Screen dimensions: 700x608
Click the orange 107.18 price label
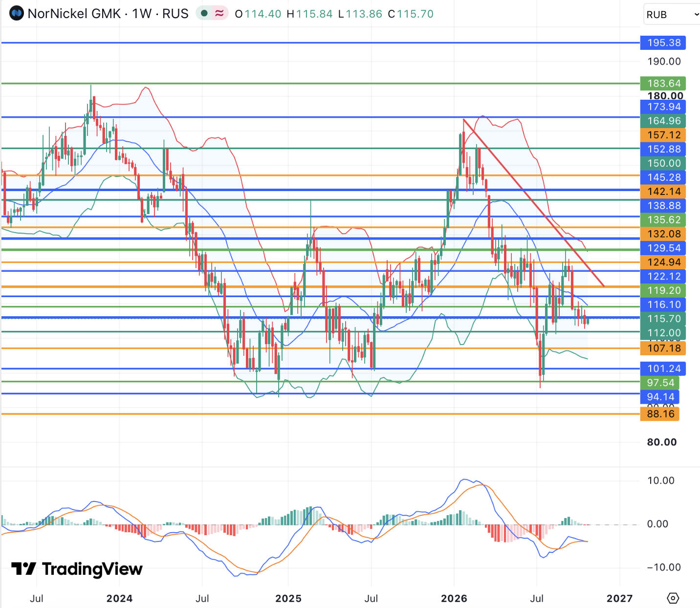[x=663, y=348]
